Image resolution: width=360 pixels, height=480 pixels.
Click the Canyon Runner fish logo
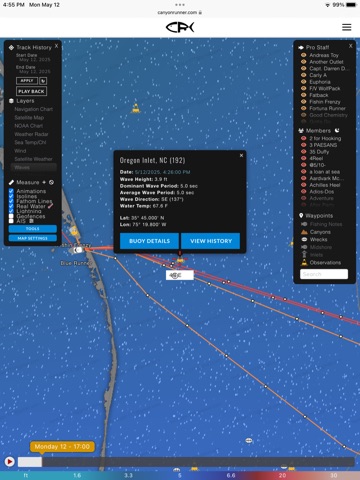click(x=180, y=27)
